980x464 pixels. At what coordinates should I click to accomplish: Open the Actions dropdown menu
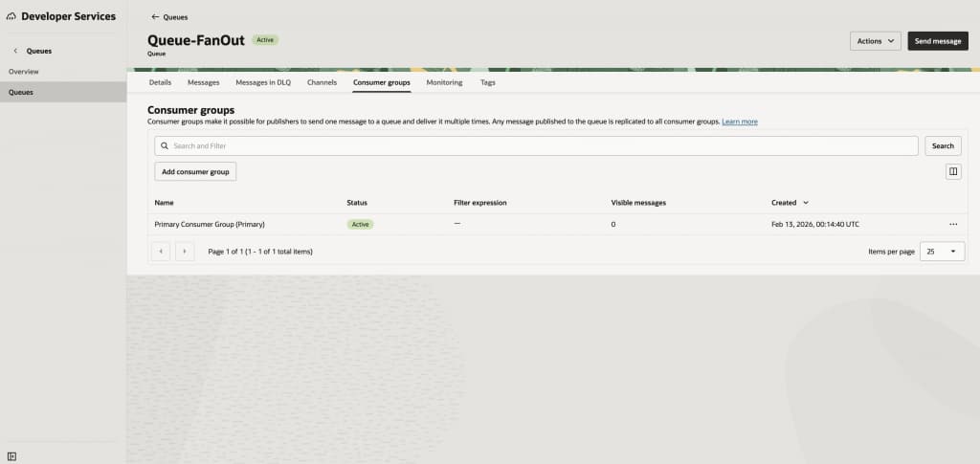tap(875, 41)
